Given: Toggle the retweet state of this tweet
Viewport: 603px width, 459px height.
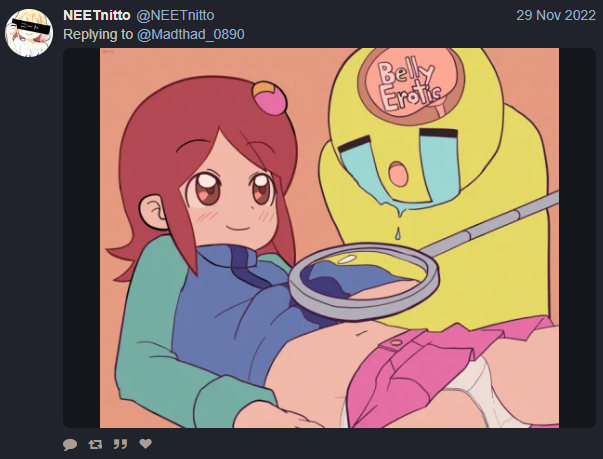Looking at the screenshot, I should tap(95, 444).
